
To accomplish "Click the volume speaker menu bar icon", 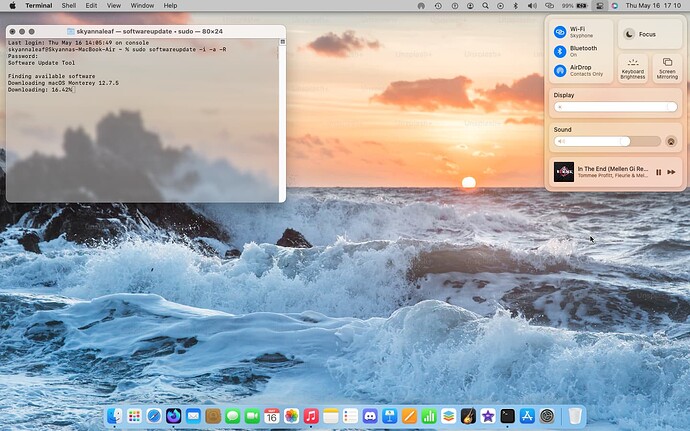I will 532,6.
